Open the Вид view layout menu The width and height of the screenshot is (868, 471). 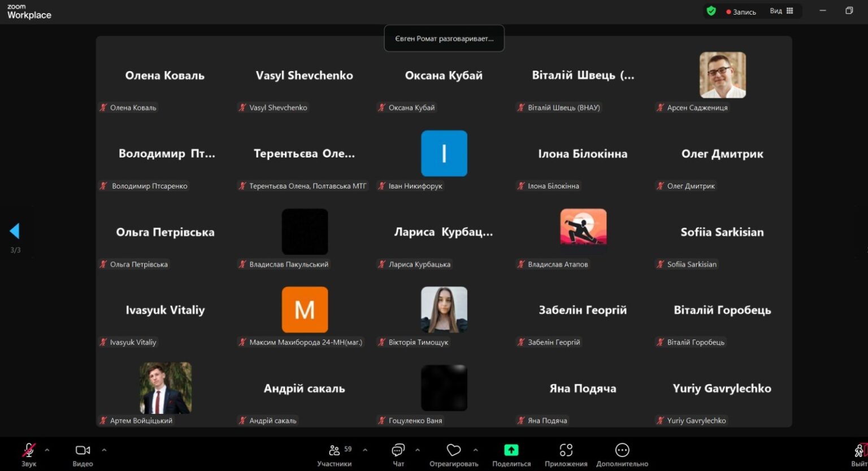tap(782, 11)
